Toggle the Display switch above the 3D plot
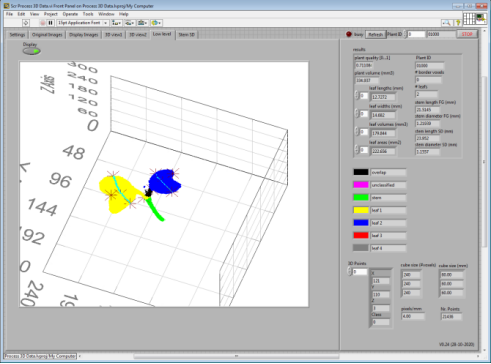The width and height of the screenshot is (491, 364). [x=31, y=51]
